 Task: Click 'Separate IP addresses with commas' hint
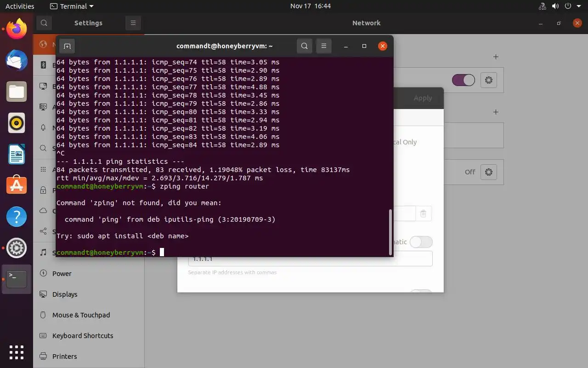click(x=232, y=272)
